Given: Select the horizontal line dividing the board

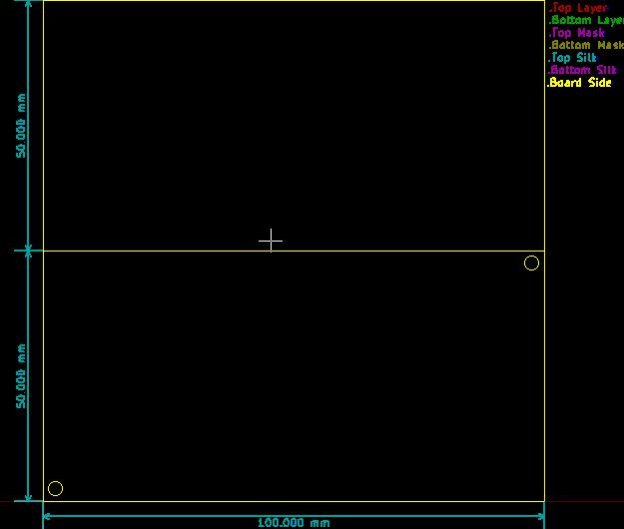Looking at the screenshot, I should (400, 250).
